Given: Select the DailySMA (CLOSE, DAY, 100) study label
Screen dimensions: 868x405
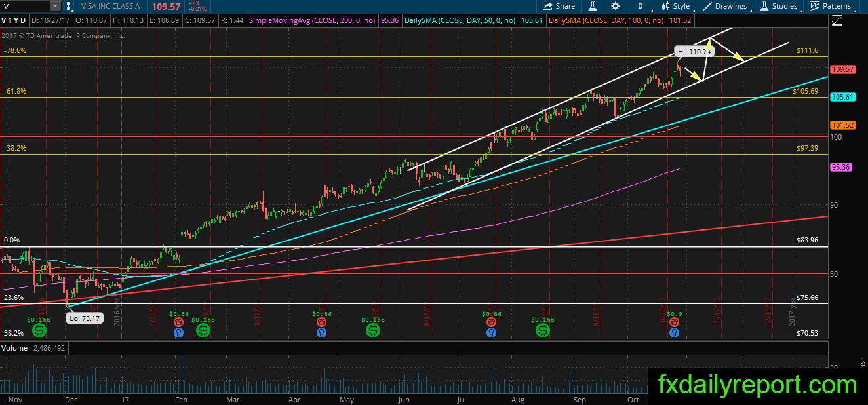Looking at the screenshot, I should click(x=608, y=20).
